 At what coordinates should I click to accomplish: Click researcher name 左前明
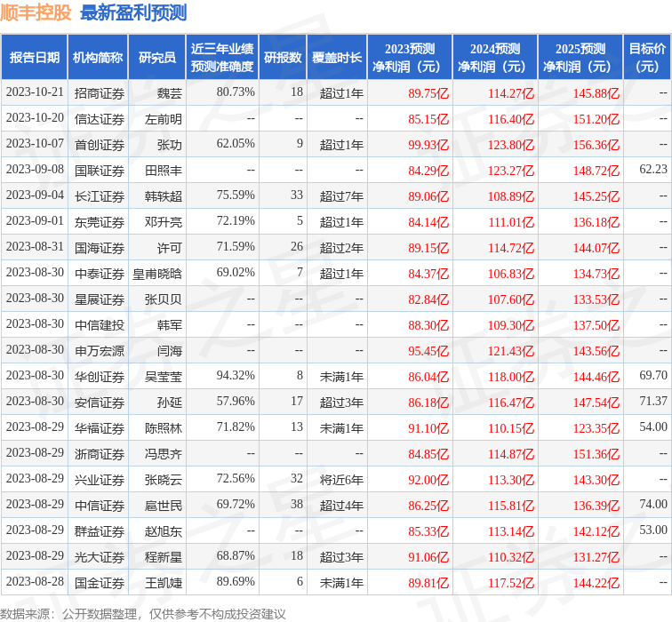(164, 119)
